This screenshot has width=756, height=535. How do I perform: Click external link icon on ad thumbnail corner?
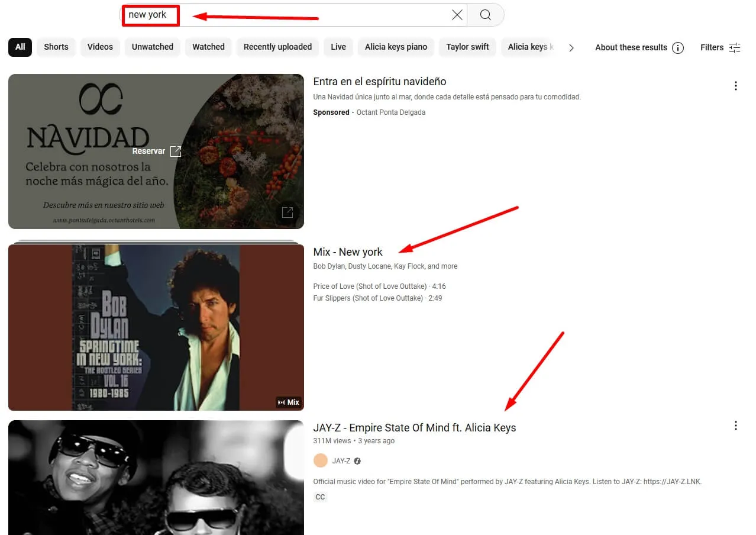pyautogui.click(x=287, y=212)
